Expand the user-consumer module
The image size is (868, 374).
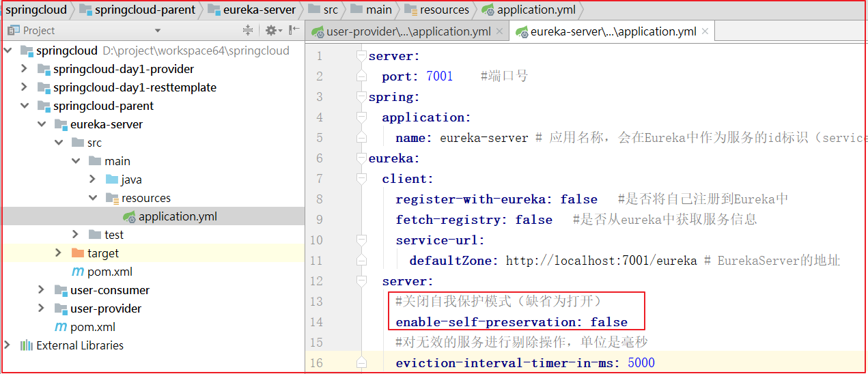(x=42, y=290)
